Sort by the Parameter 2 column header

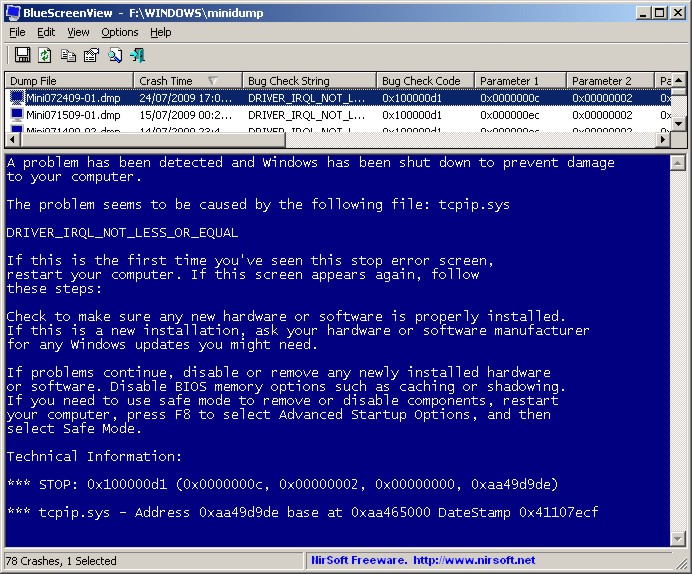(x=610, y=81)
